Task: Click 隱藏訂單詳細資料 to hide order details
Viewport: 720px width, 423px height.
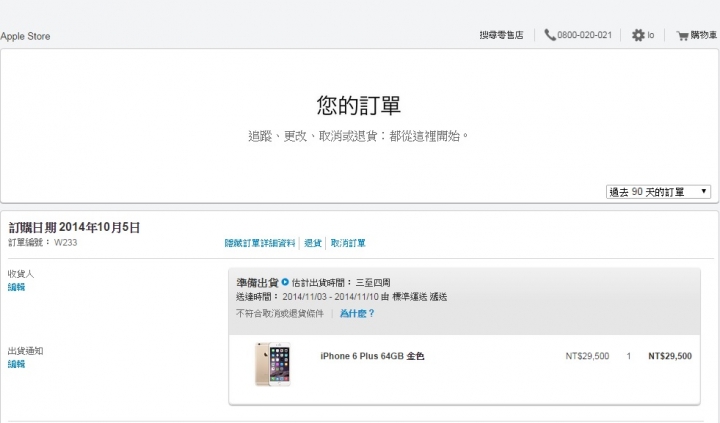Action: tap(260, 243)
